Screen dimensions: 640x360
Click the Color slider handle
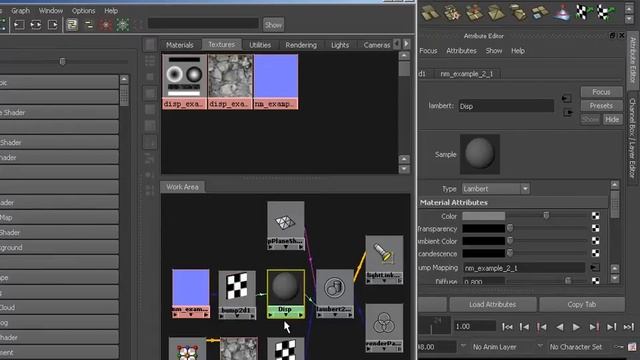(546, 215)
